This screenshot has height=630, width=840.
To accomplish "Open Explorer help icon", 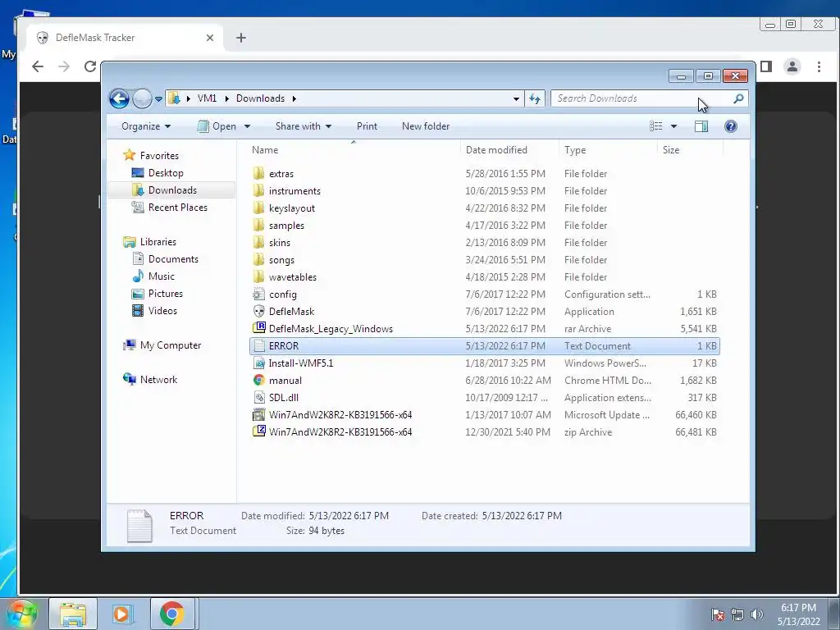I will coord(731,126).
